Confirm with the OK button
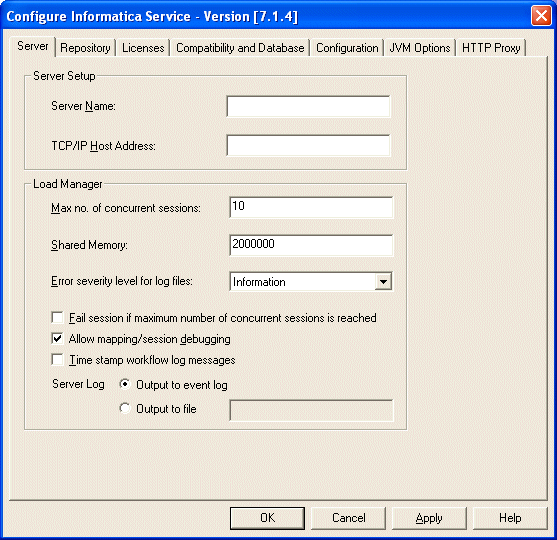Screen dimensions: 557x540 [x=267, y=518]
